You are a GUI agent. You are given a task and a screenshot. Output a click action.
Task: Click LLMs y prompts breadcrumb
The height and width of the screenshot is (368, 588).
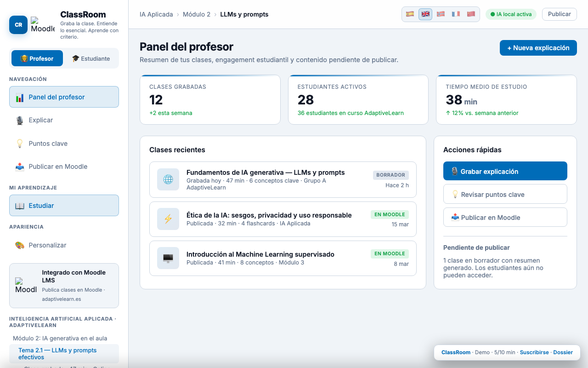244,14
